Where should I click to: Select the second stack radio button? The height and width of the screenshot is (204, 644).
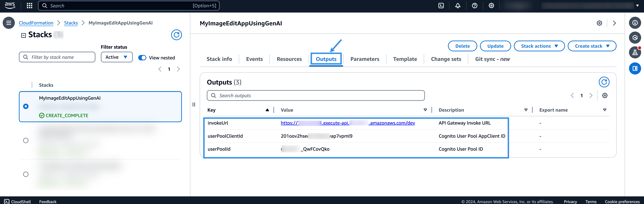26,141
